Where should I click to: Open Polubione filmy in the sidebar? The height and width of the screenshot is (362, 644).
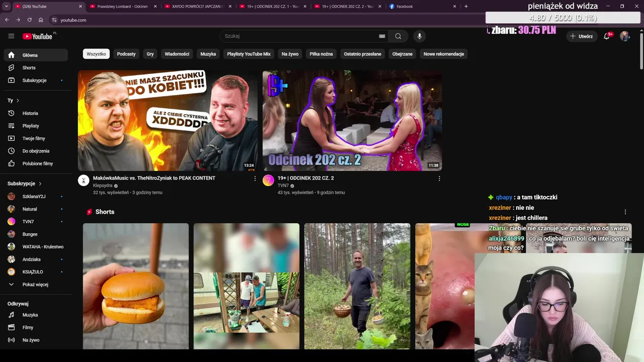tap(36, 163)
